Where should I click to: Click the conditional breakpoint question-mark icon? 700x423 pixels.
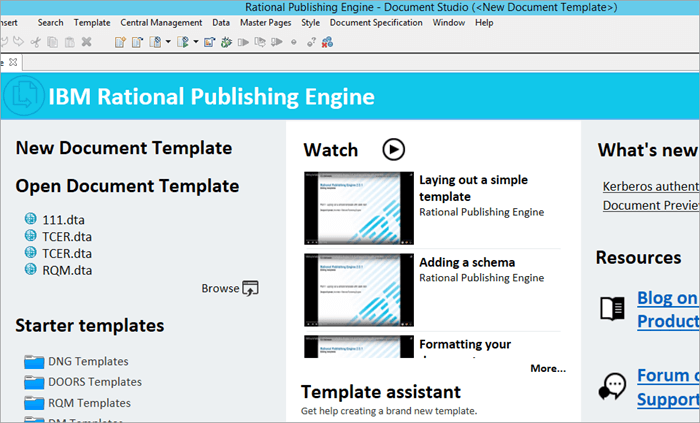click(311, 42)
